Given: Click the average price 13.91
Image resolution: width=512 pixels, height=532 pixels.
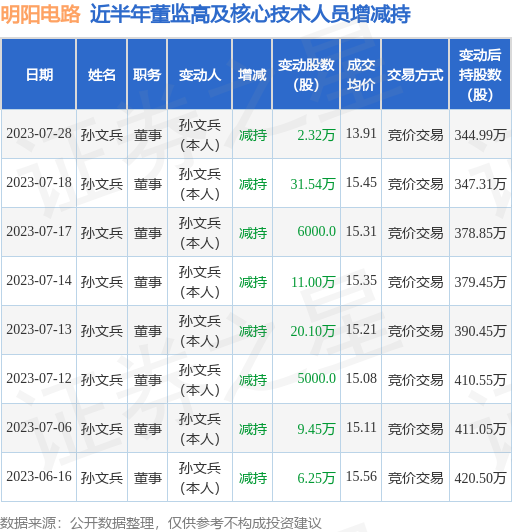Looking at the screenshot, I should 361,133.
